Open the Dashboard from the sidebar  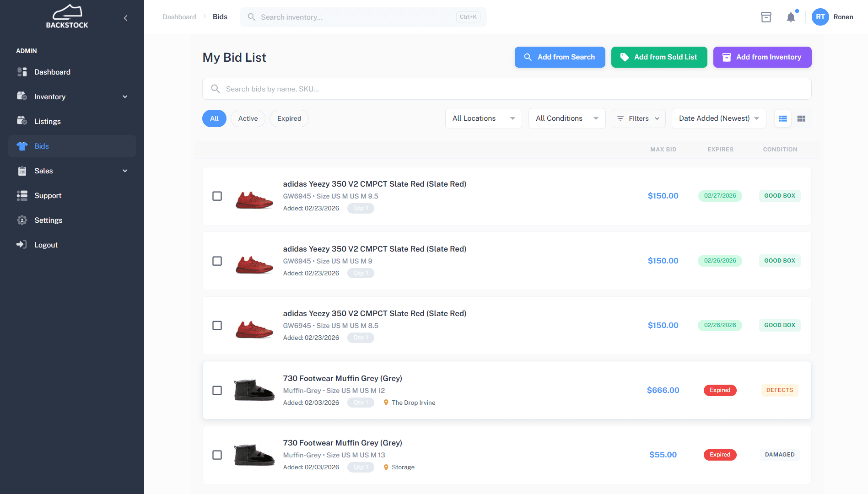point(52,72)
